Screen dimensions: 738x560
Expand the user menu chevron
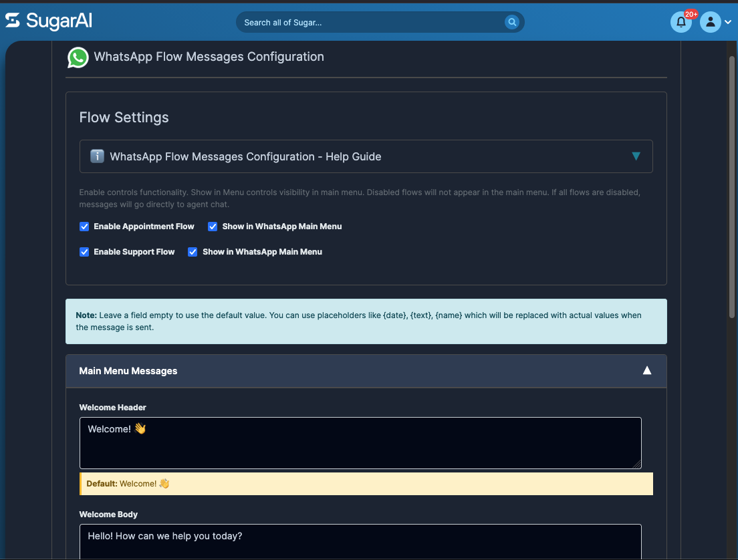(x=728, y=22)
